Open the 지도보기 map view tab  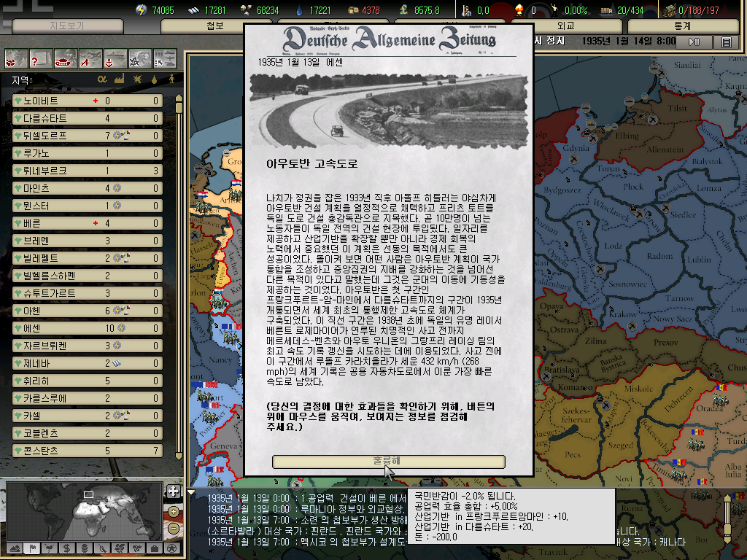click(67, 26)
